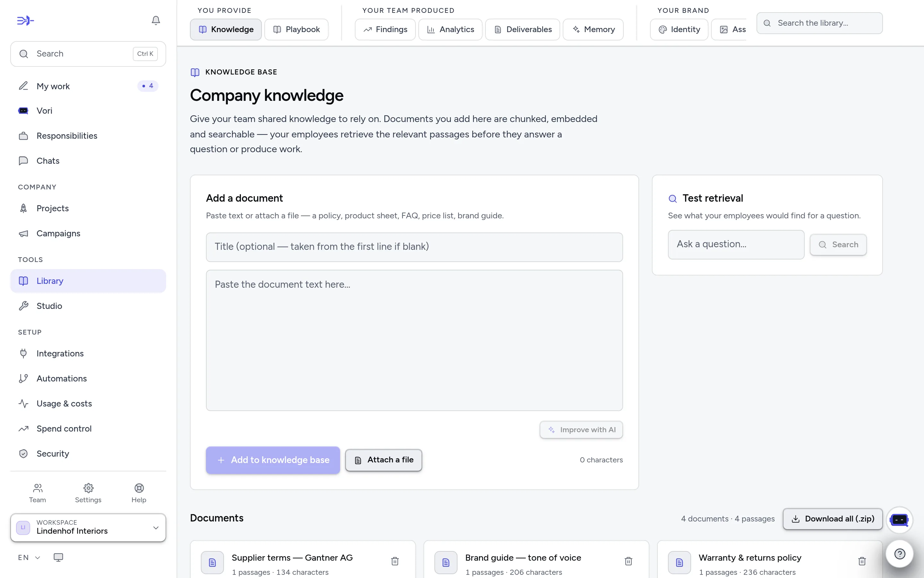
Task: Download all documents as zip
Action: [833, 519]
